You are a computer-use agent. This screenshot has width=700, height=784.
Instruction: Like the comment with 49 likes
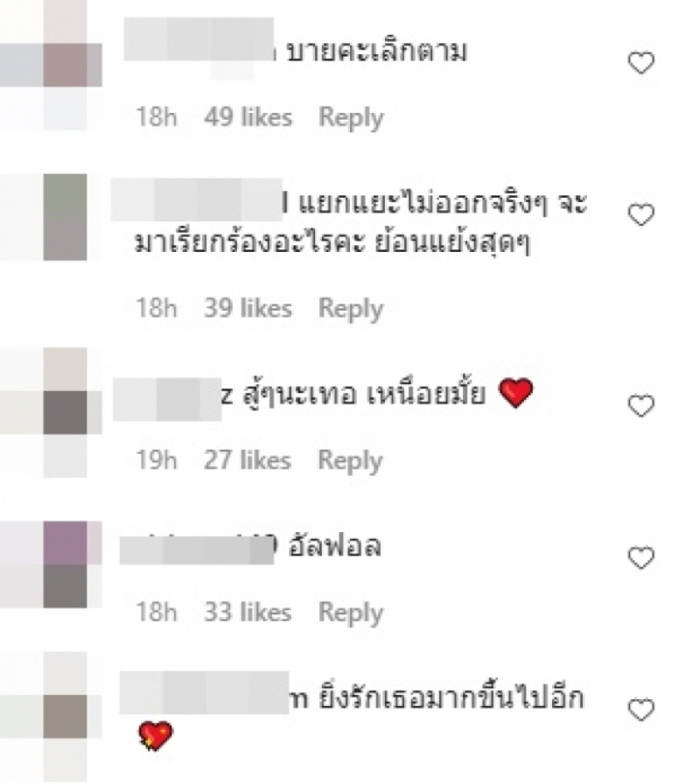[x=640, y=63]
